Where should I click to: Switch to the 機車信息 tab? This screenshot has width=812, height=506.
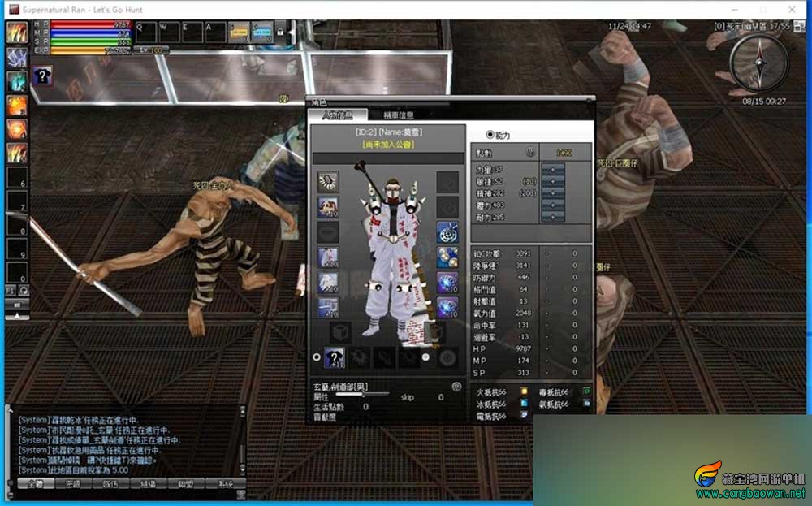point(398,115)
